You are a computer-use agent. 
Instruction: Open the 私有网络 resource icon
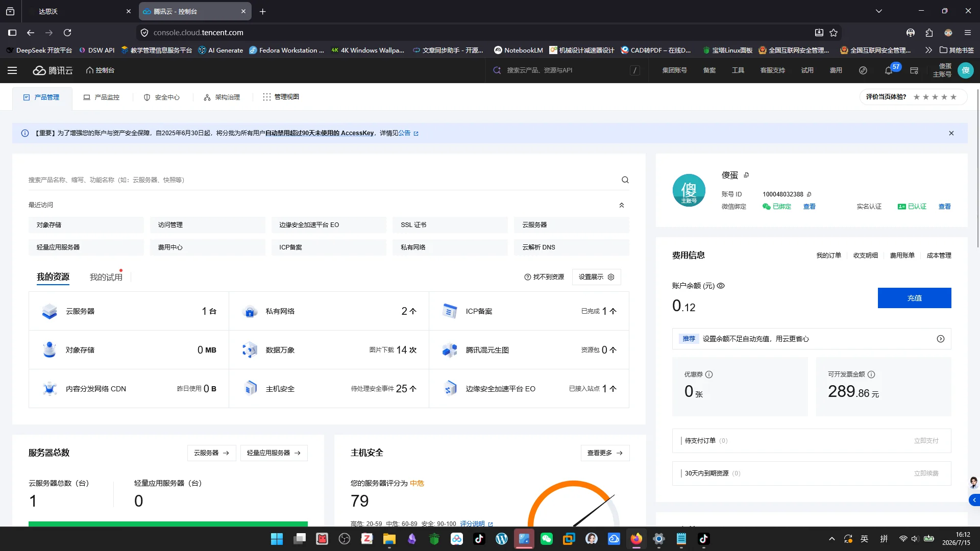[x=250, y=311]
